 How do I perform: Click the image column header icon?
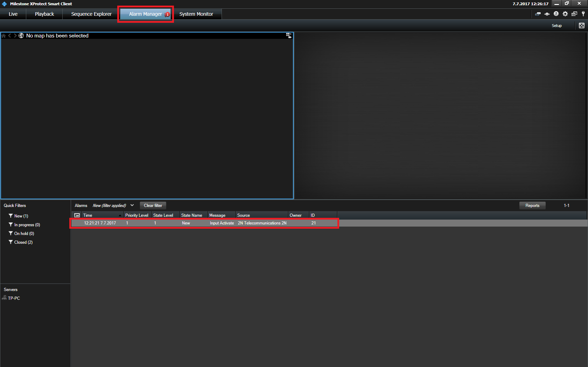point(77,215)
